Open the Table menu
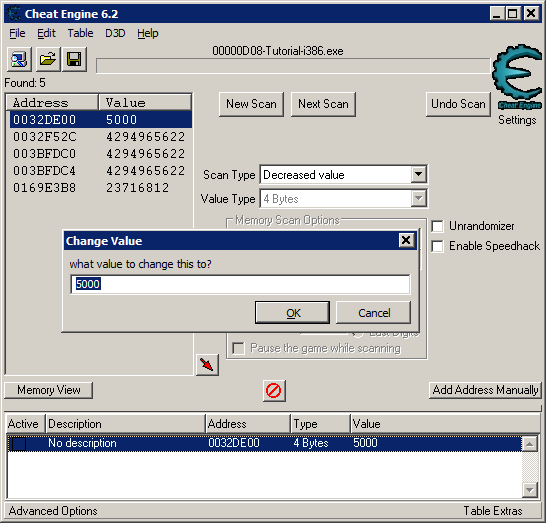 [80, 33]
